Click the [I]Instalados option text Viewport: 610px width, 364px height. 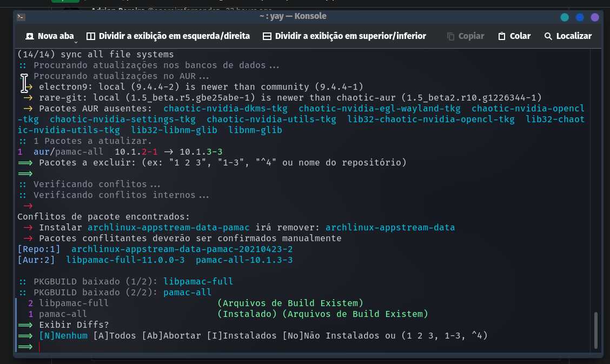[x=242, y=336]
